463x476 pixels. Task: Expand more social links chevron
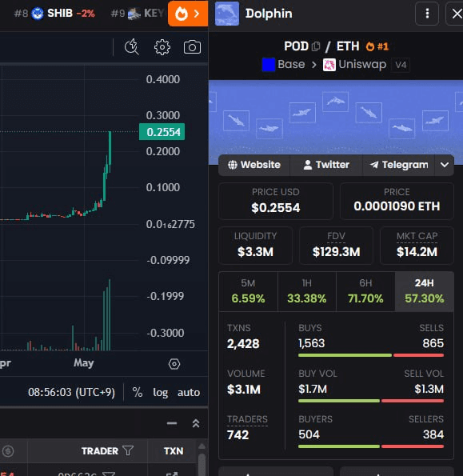pos(445,165)
